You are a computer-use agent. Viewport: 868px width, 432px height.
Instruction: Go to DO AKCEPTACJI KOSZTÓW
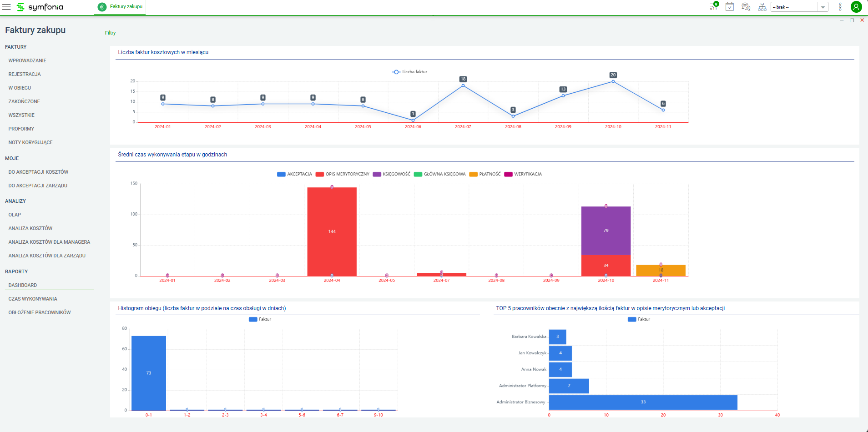38,172
